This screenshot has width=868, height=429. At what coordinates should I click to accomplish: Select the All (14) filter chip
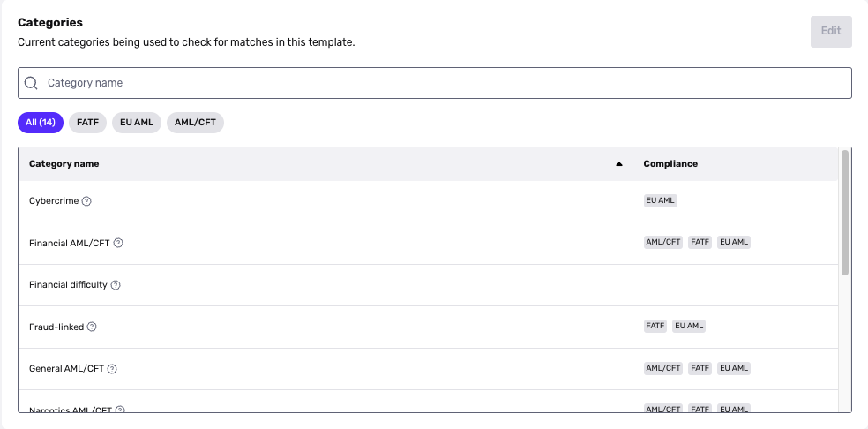pyautogui.click(x=41, y=123)
